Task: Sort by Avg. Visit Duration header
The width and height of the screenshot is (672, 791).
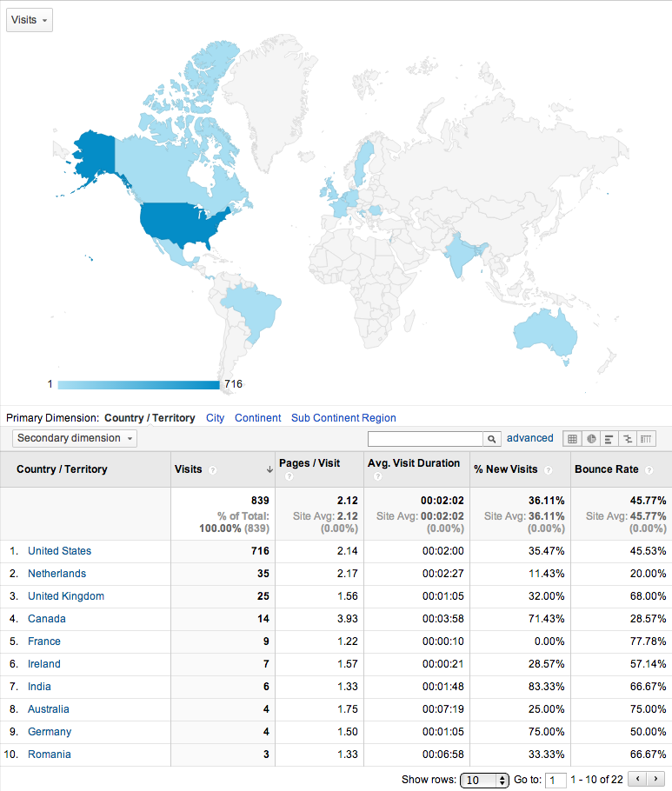Action: coord(414,463)
